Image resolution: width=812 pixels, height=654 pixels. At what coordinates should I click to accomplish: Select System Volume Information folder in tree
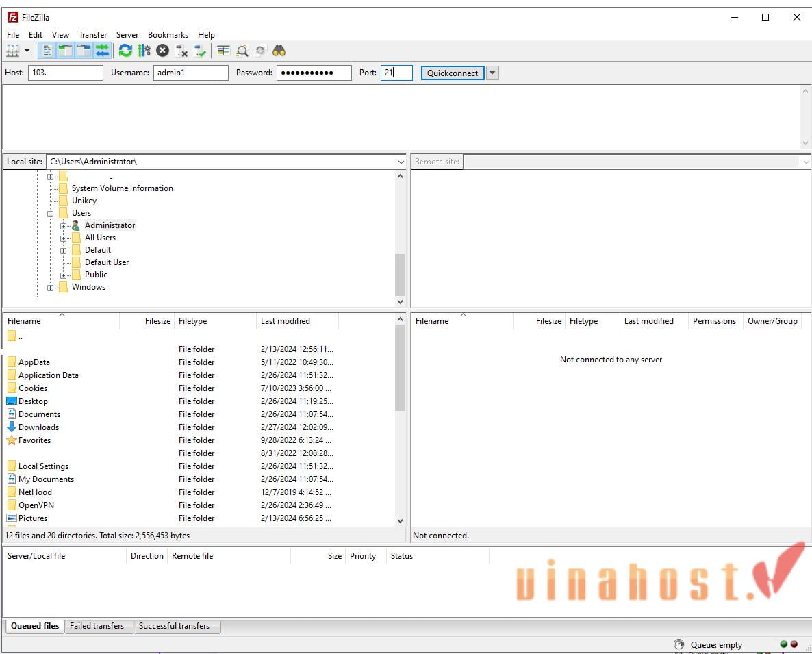click(x=123, y=188)
